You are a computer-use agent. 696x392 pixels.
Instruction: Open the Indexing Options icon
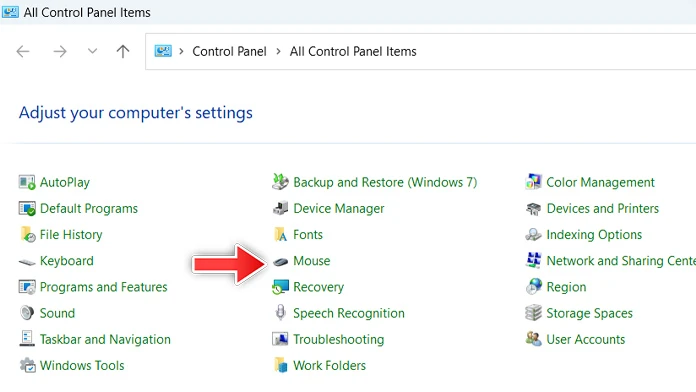[x=533, y=234]
